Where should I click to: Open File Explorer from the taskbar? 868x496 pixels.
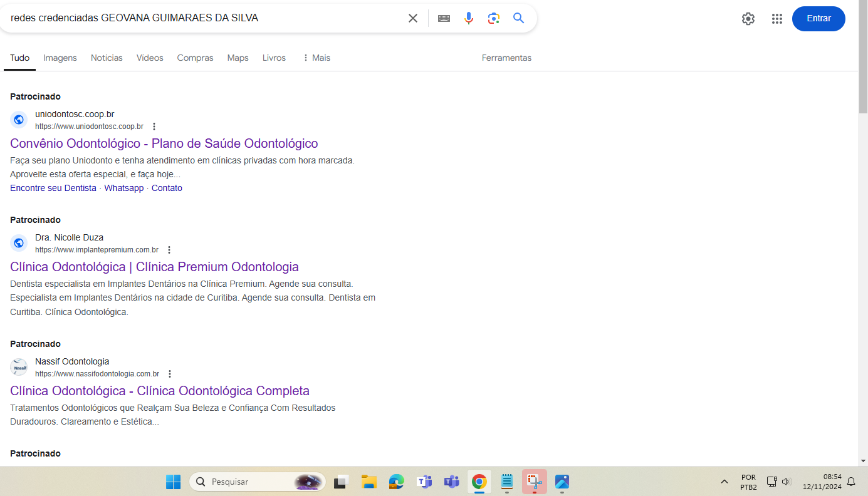click(x=369, y=482)
